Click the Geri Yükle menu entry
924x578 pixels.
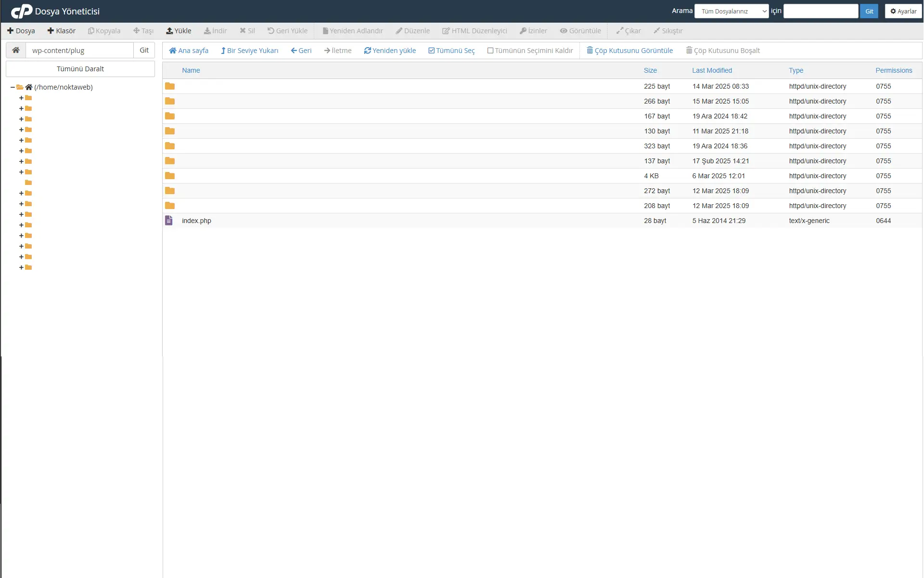(287, 30)
